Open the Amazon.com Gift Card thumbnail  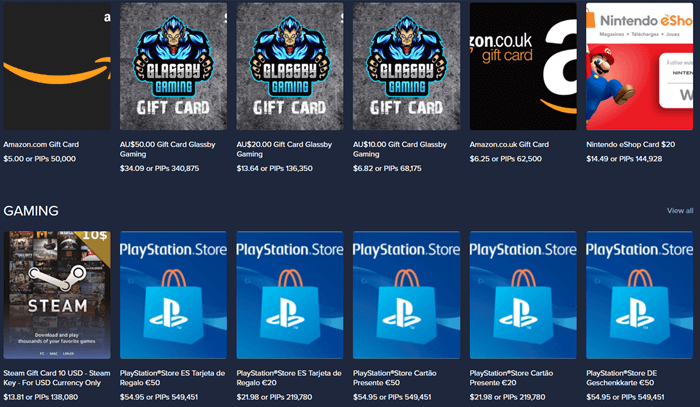[x=57, y=66]
